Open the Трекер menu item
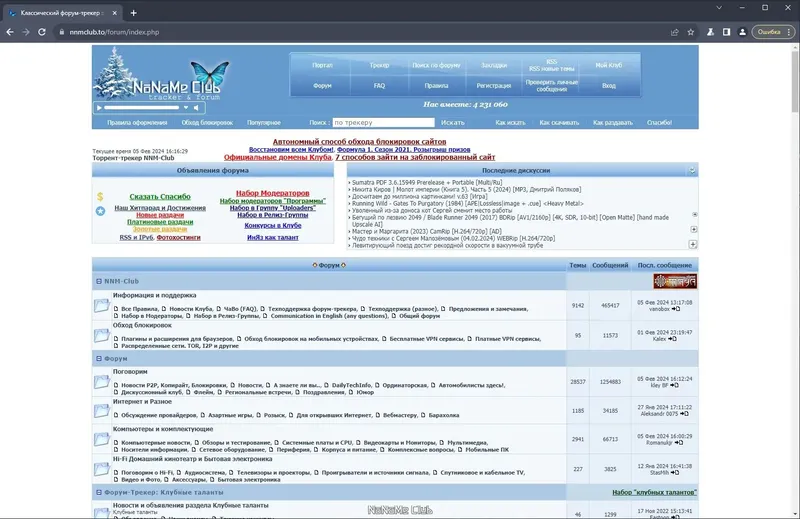 (x=379, y=65)
